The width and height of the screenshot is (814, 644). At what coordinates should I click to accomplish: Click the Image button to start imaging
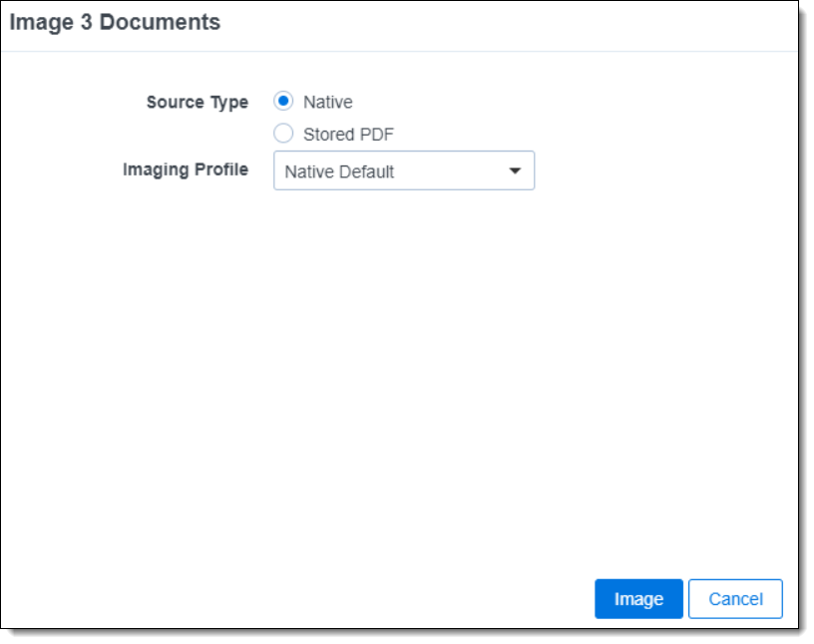point(638,598)
